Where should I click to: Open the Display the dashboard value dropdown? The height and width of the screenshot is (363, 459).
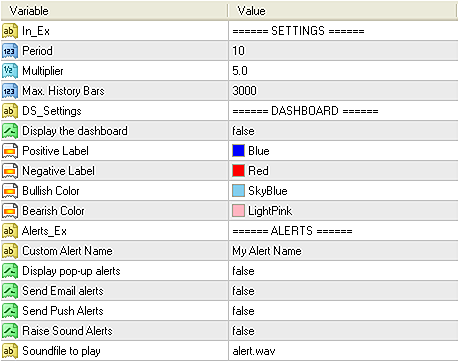tap(343, 131)
